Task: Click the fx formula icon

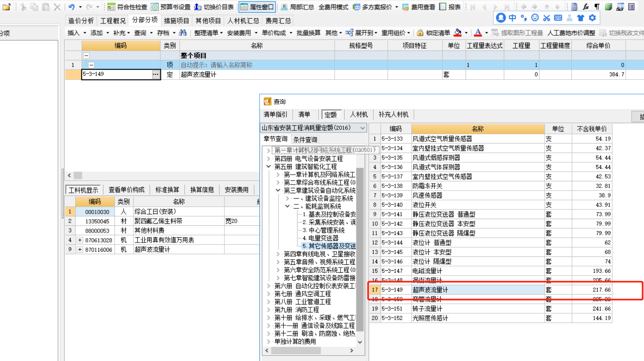Action: pos(586,7)
